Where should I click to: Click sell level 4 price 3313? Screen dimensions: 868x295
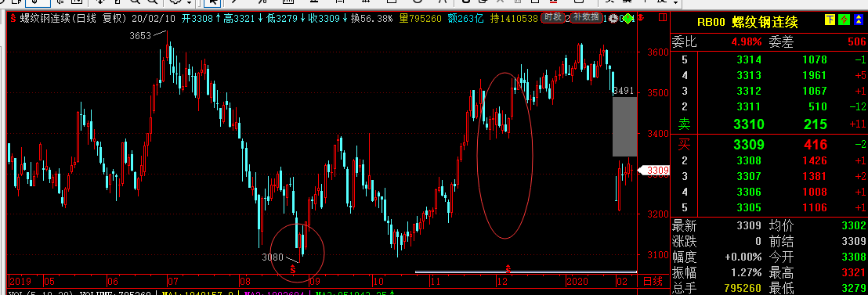pyautogui.click(x=748, y=75)
